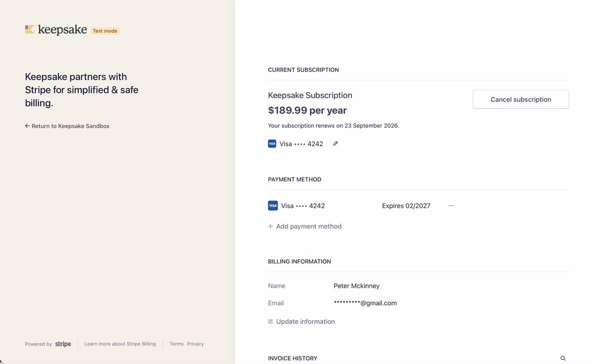This screenshot has width=600, height=364.
Task: Open the Privacy link in footer
Action: tap(195, 344)
